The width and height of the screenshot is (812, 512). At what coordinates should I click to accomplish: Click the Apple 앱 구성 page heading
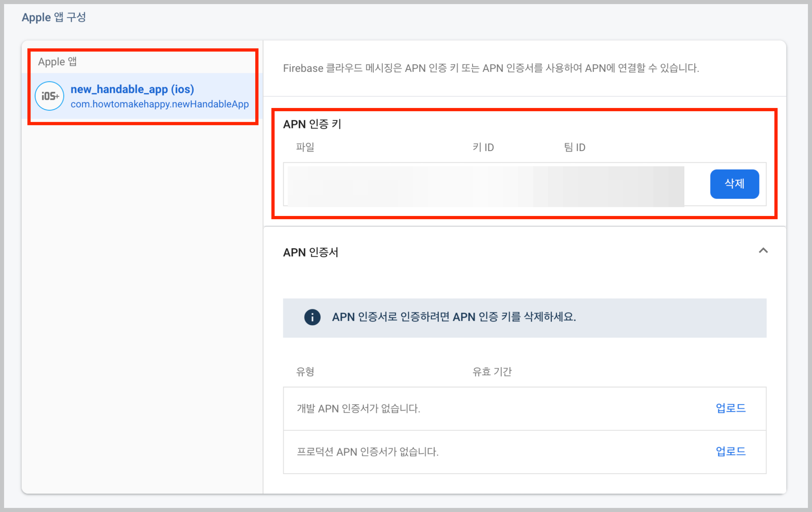click(x=54, y=17)
